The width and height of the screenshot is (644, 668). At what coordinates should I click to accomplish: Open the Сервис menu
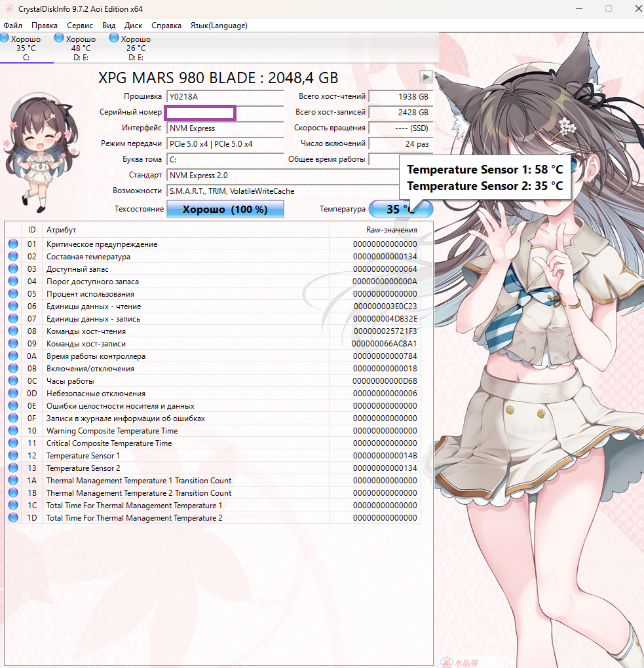(80, 26)
